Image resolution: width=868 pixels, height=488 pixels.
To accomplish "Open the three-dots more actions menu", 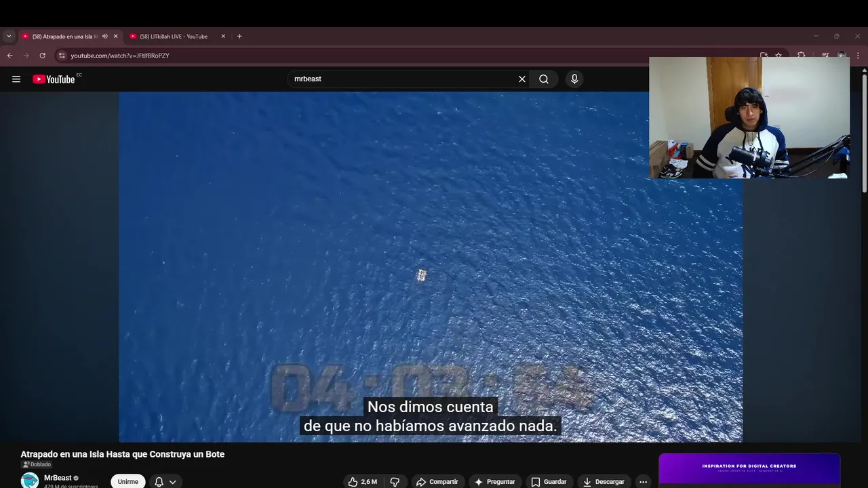I will [644, 482].
